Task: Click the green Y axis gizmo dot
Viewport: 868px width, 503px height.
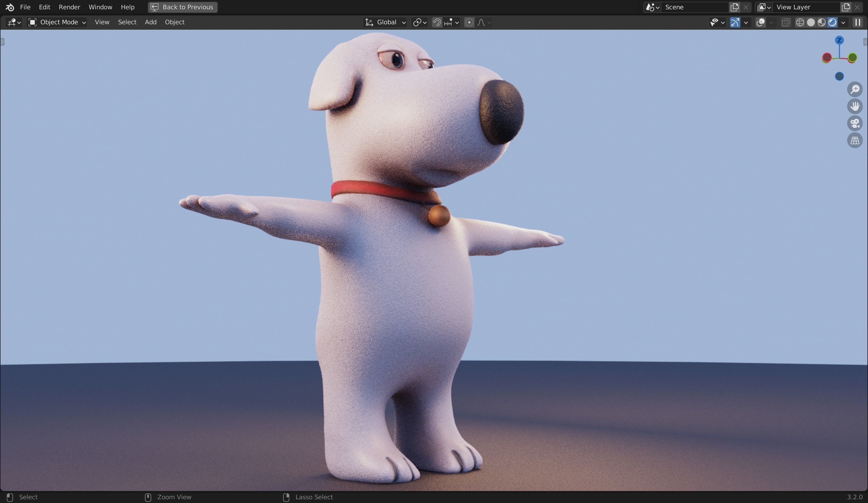Action: [852, 58]
